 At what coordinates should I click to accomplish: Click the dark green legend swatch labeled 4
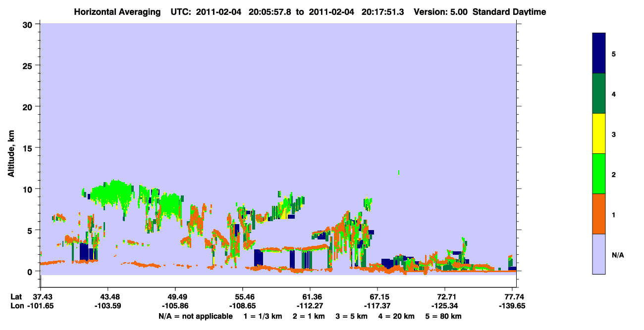(x=599, y=94)
